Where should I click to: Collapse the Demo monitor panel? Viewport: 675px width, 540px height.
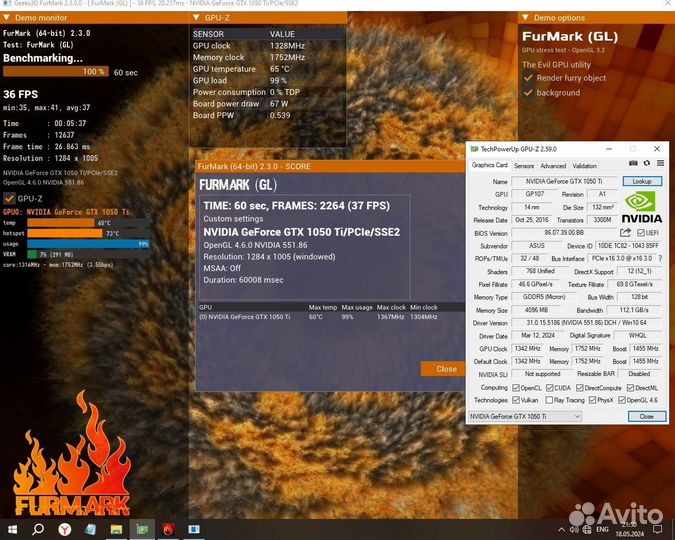point(7,18)
